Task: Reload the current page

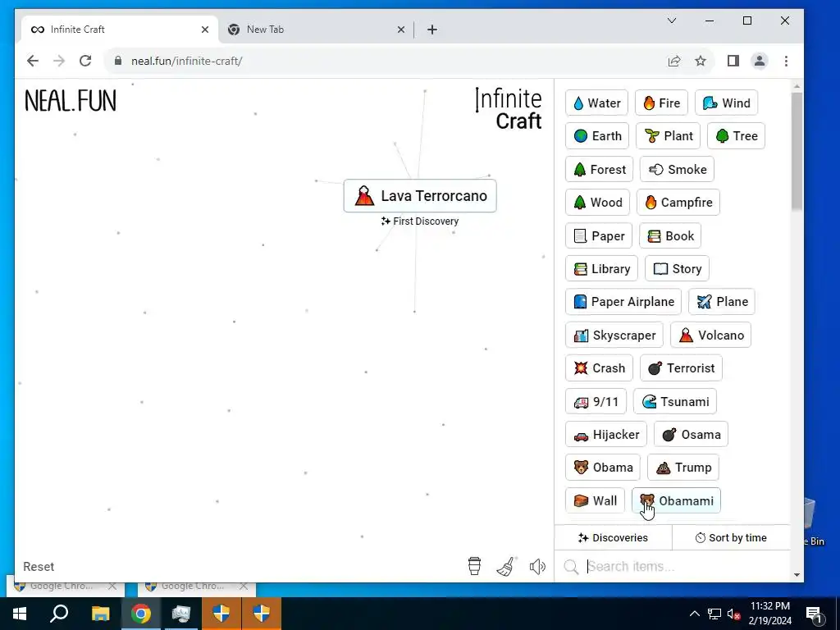Action: coord(85,61)
